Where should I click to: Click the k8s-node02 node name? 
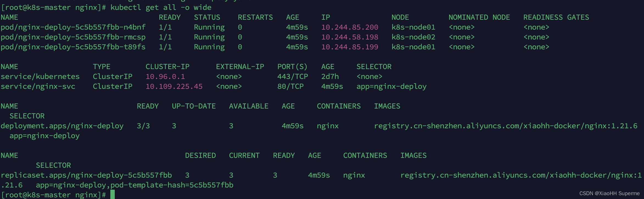pyautogui.click(x=413, y=37)
